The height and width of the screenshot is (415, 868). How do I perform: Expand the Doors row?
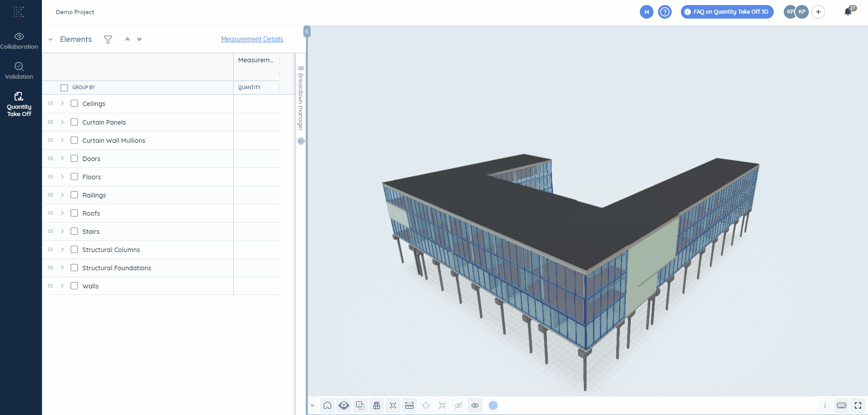click(x=62, y=158)
